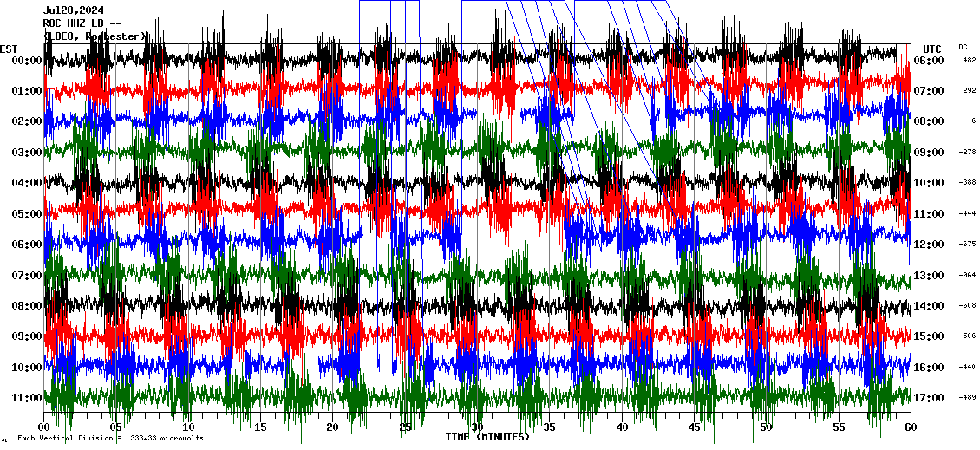Click the 08:00 UTC row label
Image resolution: width=980 pixels, height=450 pixels.
tap(936, 121)
